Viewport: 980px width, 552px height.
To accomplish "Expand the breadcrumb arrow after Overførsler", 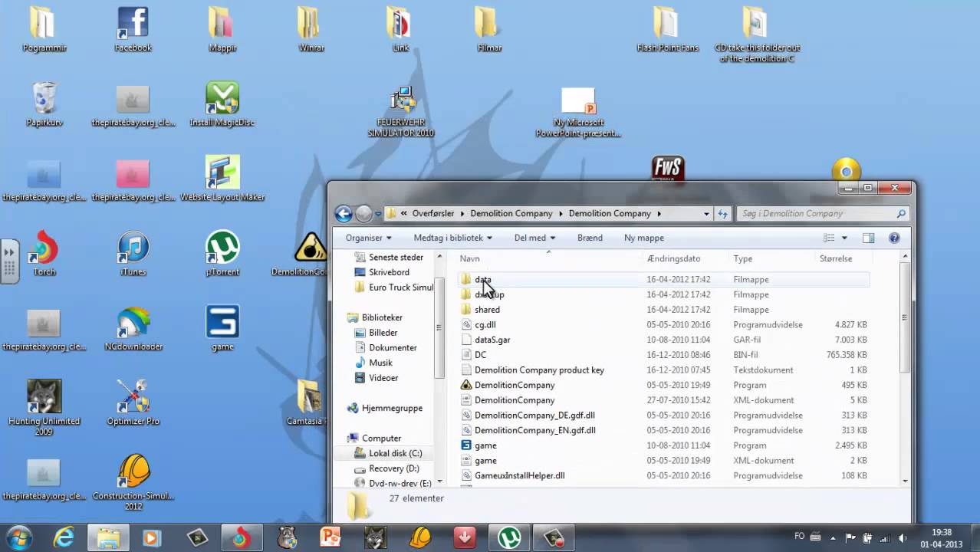I will [463, 214].
